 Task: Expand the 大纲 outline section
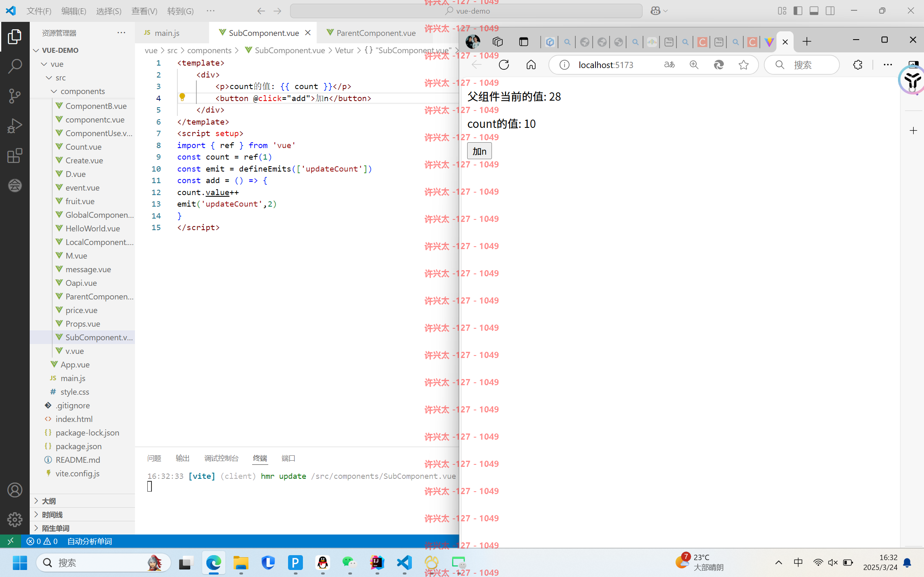pyautogui.click(x=49, y=501)
